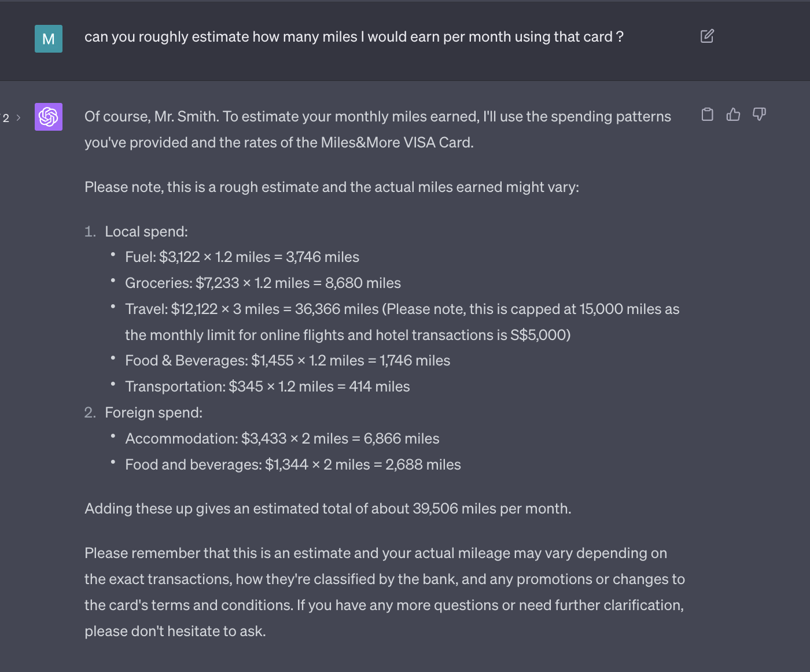The height and width of the screenshot is (672, 810).
Task: Click the Fuel miles calculation line
Action: pos(242,257)
